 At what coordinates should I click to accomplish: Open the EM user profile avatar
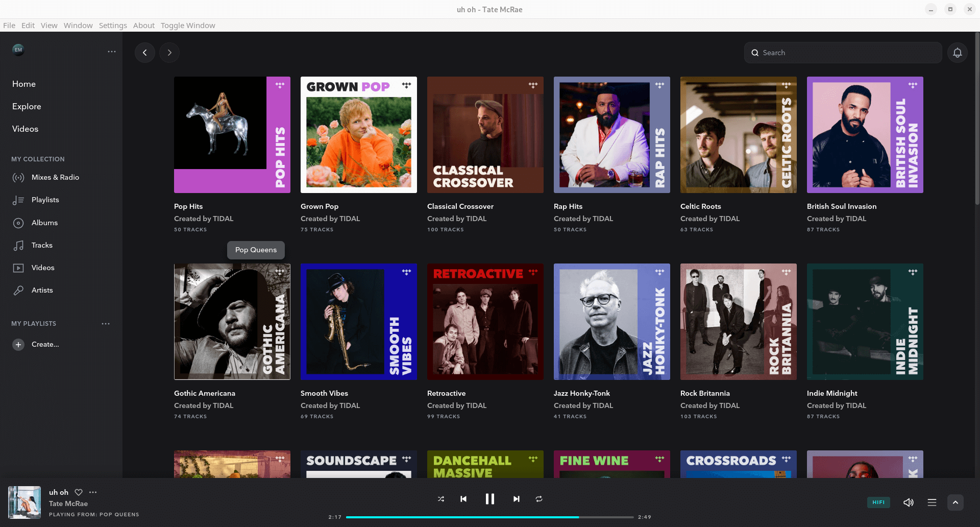[18, 50]
